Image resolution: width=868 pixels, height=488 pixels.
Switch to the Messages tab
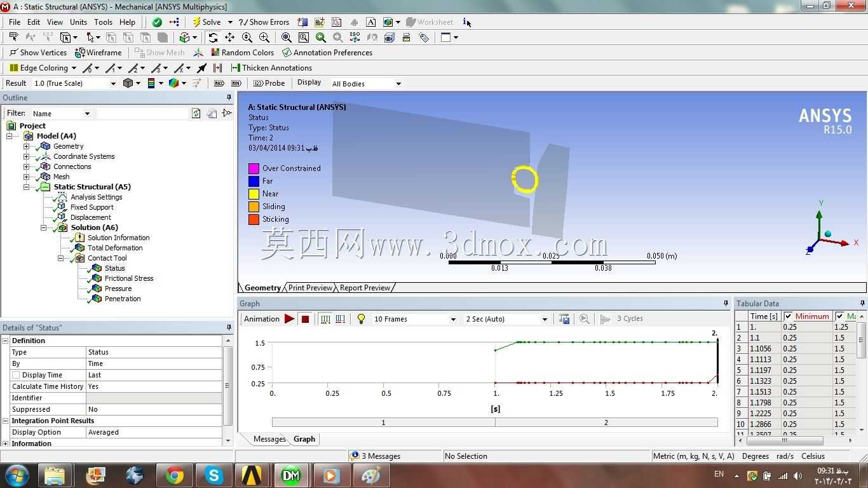pos(269,439)
